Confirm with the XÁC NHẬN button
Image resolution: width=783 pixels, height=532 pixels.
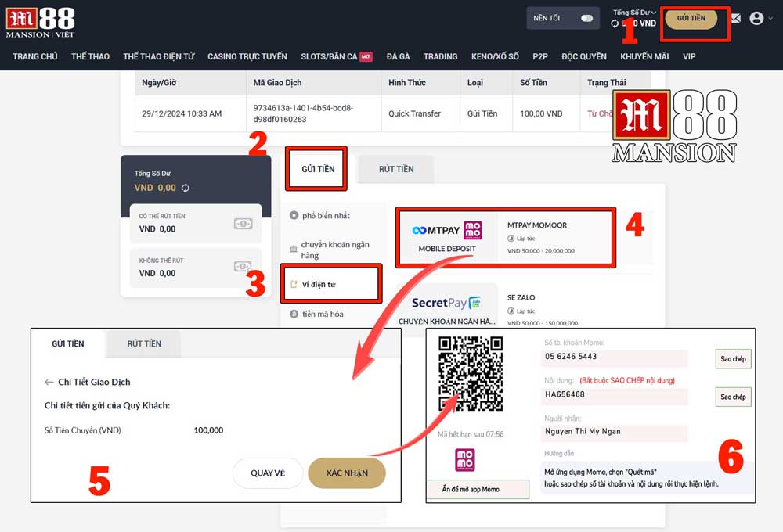347,473
